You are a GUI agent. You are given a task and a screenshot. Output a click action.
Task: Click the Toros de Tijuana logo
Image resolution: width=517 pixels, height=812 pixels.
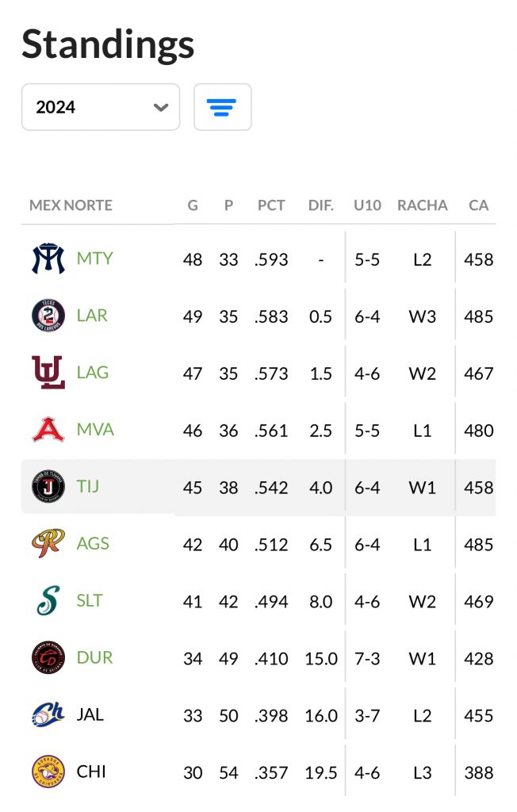[48, 487]
